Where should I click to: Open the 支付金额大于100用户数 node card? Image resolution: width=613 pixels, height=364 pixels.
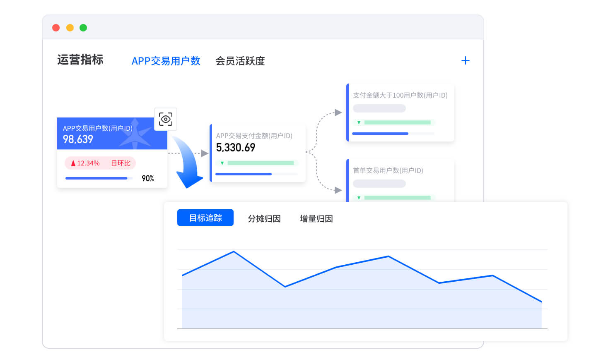tap(400, 113)
